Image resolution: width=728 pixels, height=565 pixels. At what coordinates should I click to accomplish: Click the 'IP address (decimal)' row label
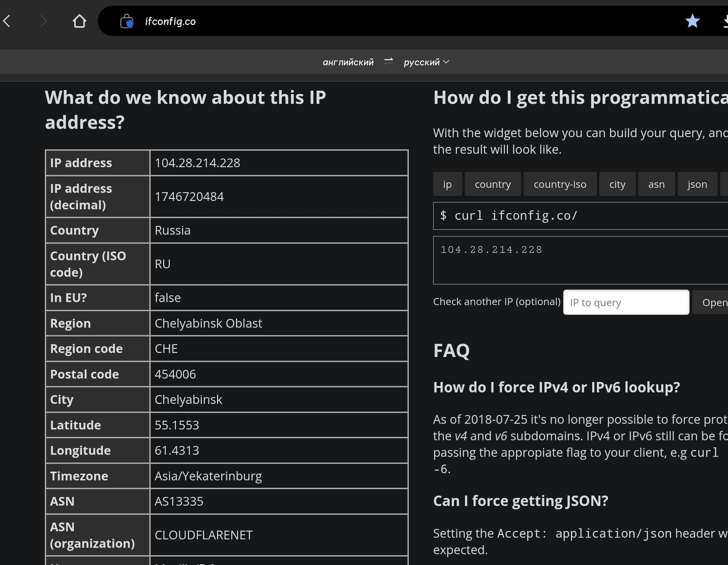81,197
